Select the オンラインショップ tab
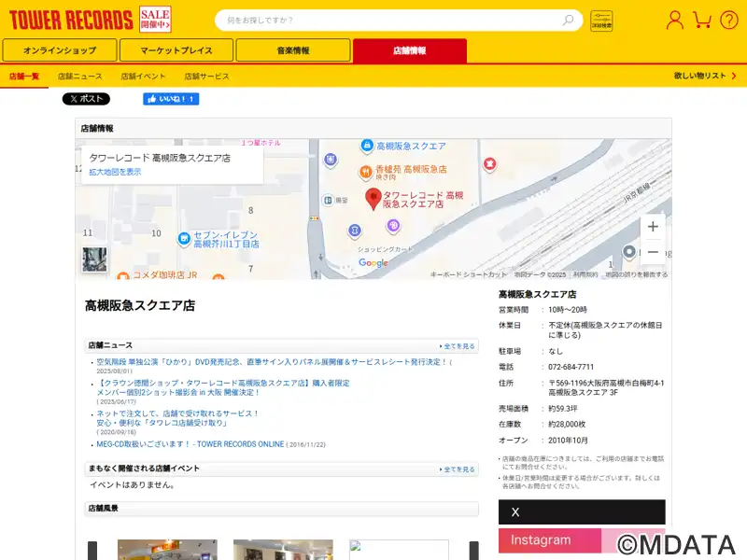 point(60,50)
